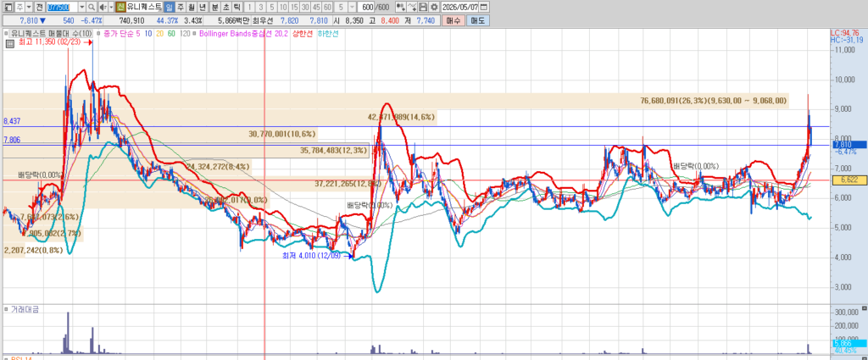Select the 일 daily period
The width and height of the screenshot is (868, 360).
tap(170, 7)
